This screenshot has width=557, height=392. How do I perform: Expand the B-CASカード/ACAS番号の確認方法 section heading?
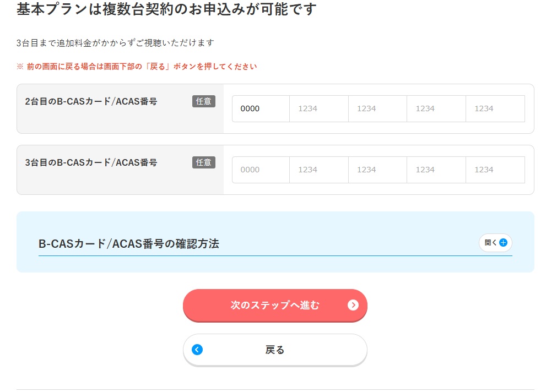point(129,244)
